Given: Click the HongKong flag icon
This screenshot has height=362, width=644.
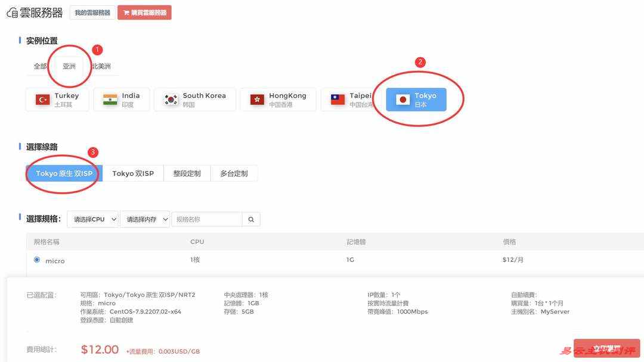Looking at the screenshot, I should click(x=257, y=100).
